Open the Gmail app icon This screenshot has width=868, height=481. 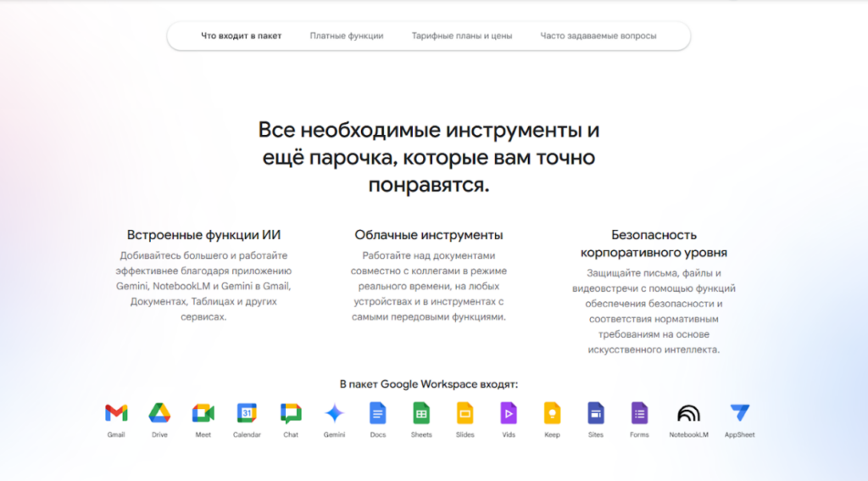116,413
